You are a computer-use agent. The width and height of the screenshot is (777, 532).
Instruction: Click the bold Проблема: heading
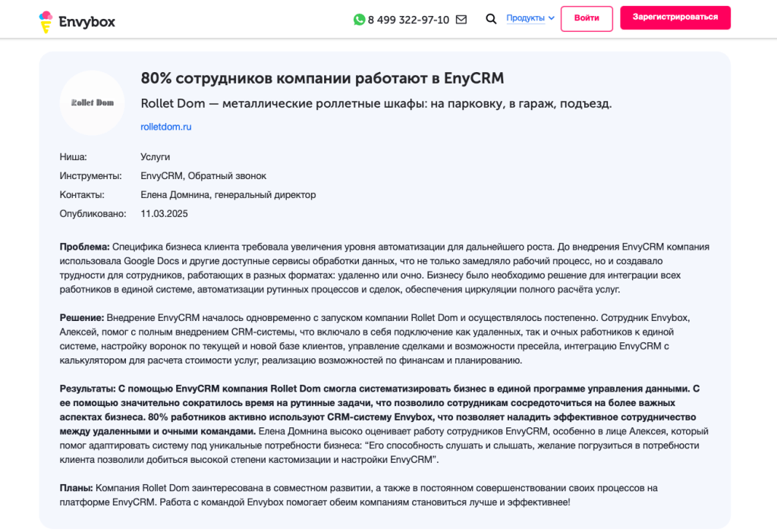(85, 247)
